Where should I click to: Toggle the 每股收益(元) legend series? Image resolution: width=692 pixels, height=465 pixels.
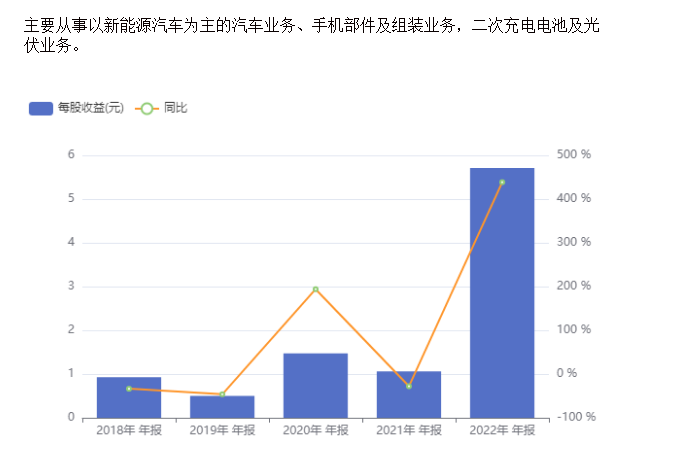[76, 108]
